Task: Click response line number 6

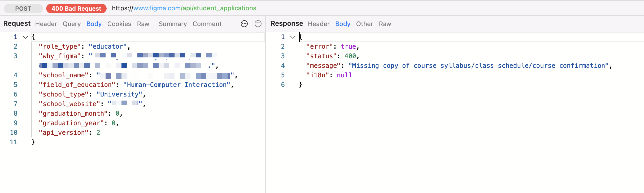Action: pos(283,85)
